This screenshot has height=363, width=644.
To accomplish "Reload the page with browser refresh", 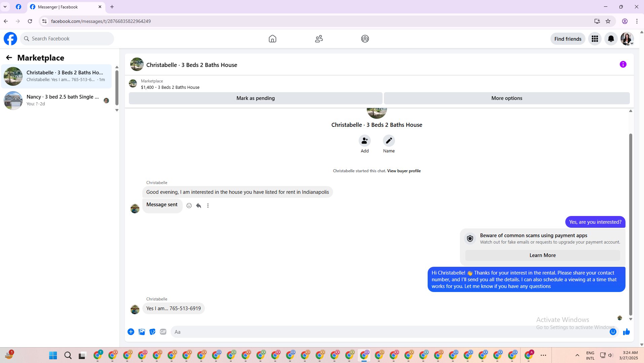I will 30,21.
